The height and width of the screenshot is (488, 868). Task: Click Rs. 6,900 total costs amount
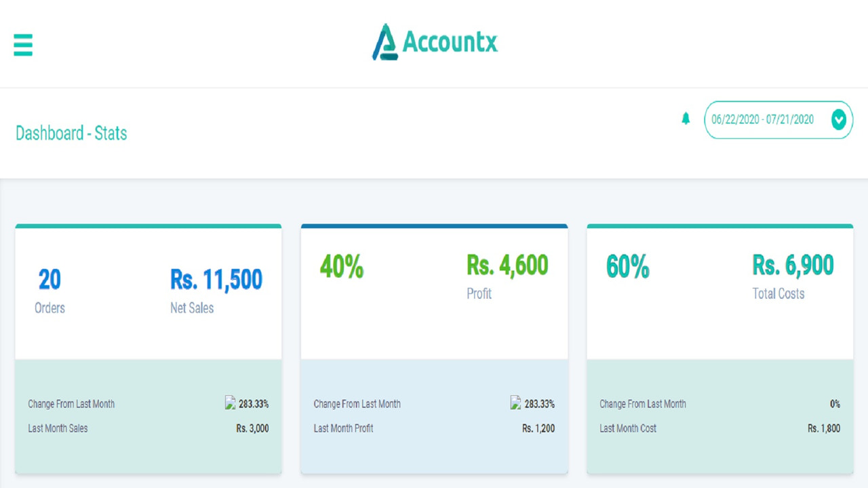793,265
